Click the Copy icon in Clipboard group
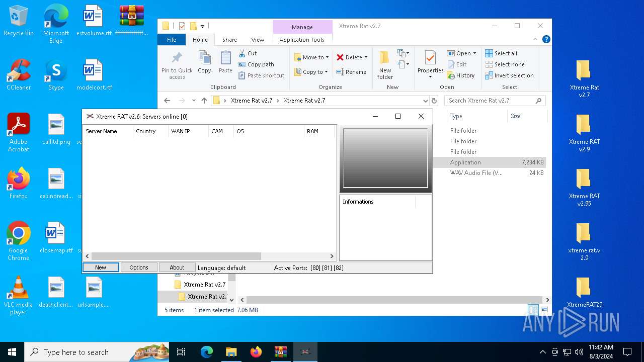Viewport: 644px width, 362px height. click(x=204, y=62)
